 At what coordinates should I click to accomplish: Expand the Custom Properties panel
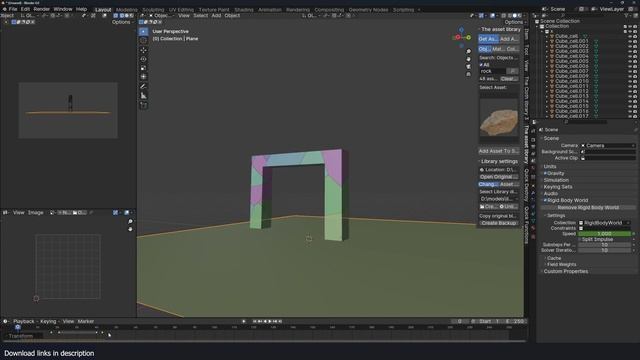tap(565, 271)
